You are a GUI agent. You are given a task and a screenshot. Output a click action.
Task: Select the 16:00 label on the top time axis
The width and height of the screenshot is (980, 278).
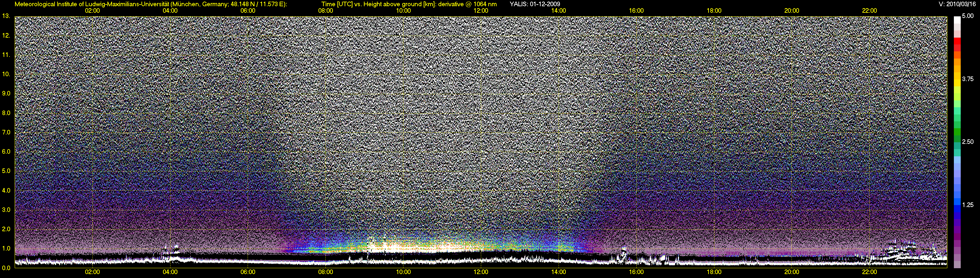(636, 11)
